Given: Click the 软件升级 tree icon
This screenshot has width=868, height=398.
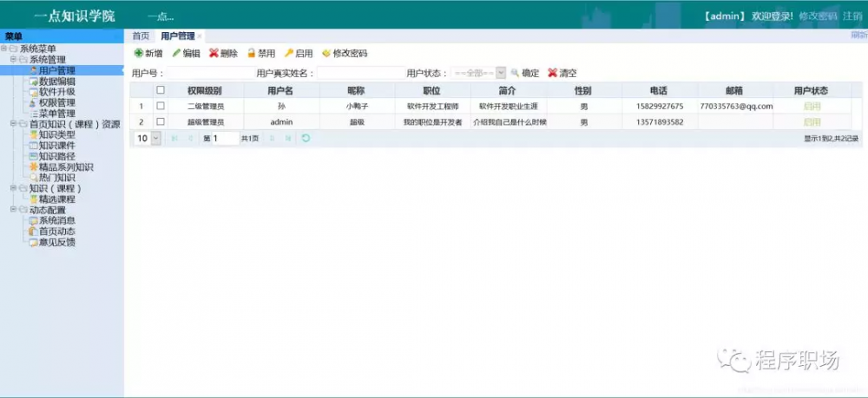Looking at the screenshot, I should (34, 92).
